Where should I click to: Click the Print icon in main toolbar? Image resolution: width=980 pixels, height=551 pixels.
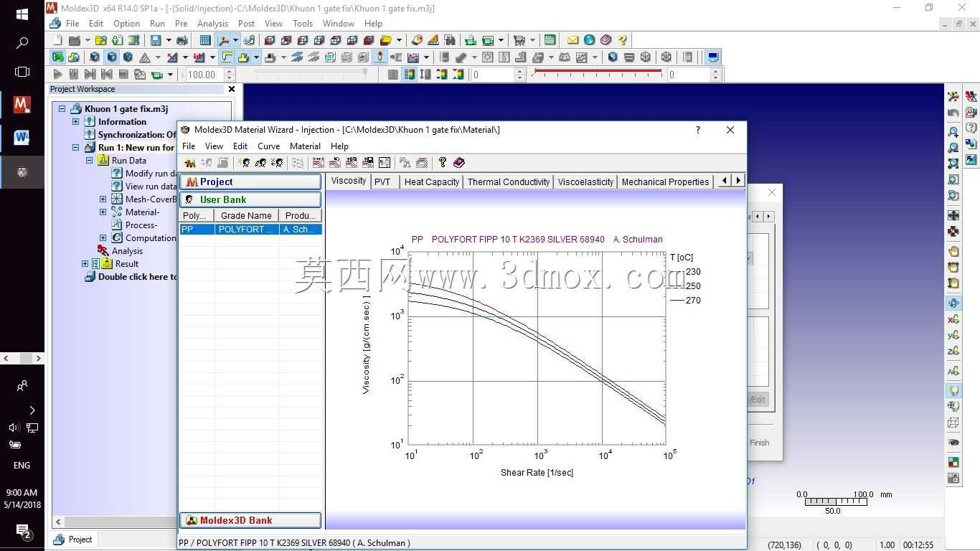(182, 40)
